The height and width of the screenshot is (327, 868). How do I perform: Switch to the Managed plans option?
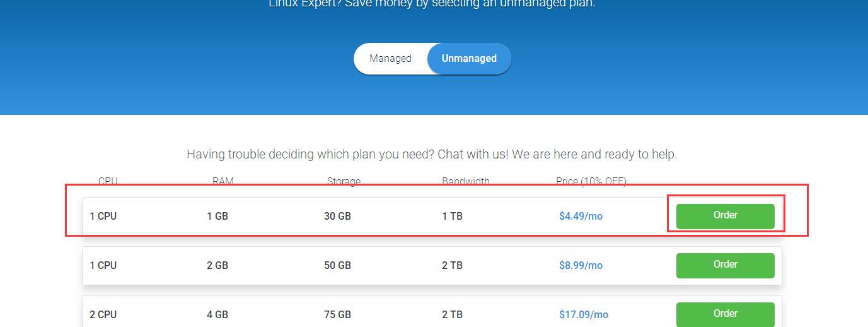point(390,59)
